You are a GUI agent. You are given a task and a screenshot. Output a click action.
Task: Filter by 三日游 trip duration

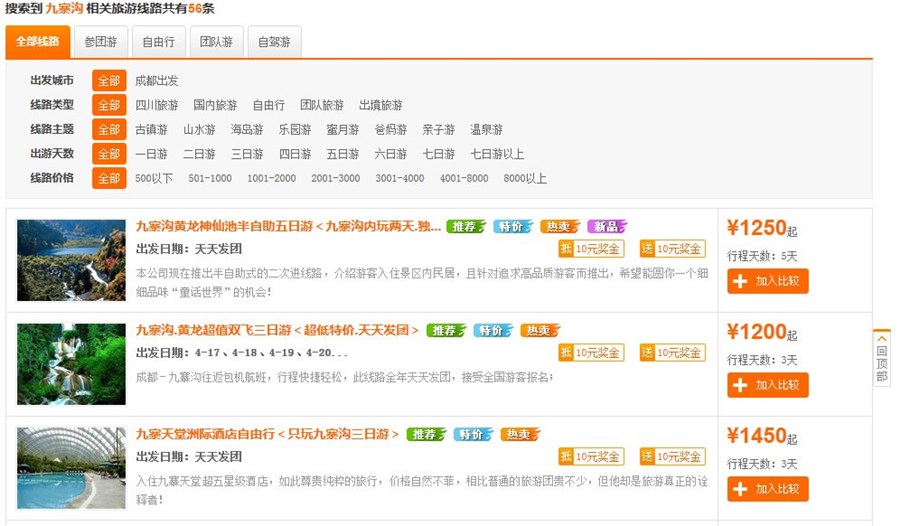(247, 154)
